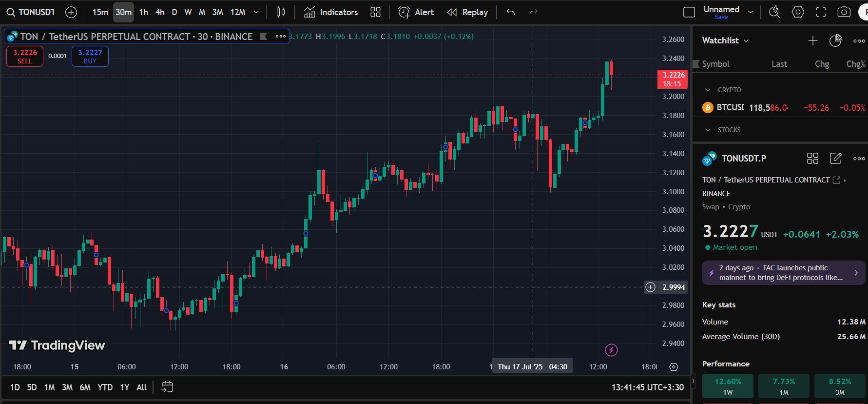Viewport: 868px width, 404px height.
Task: Click the purple lightning event marker
Action: pyautogui.click(x=611, y=350)
